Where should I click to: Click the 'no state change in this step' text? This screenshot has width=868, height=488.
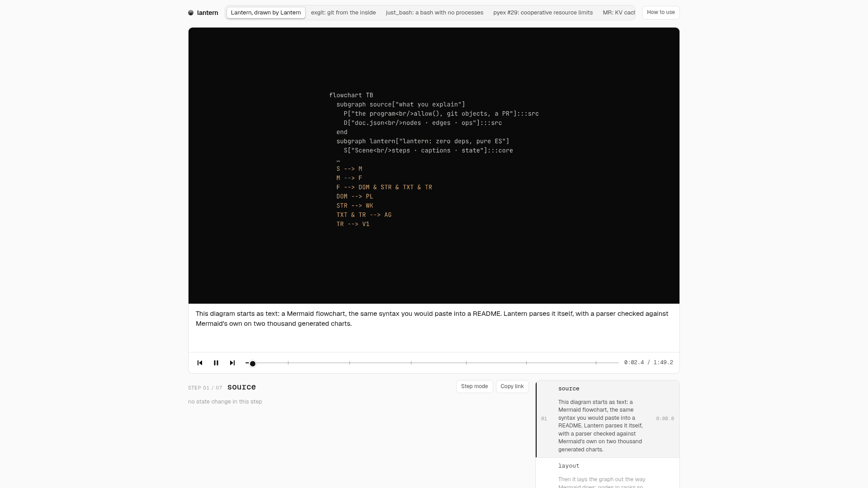click(225, 402)
